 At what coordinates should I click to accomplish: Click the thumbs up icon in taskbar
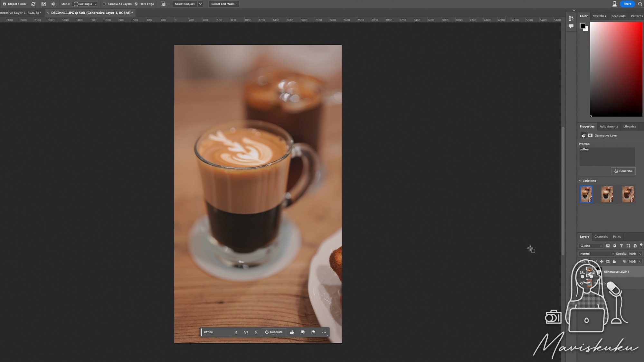(x=292, y=332)
